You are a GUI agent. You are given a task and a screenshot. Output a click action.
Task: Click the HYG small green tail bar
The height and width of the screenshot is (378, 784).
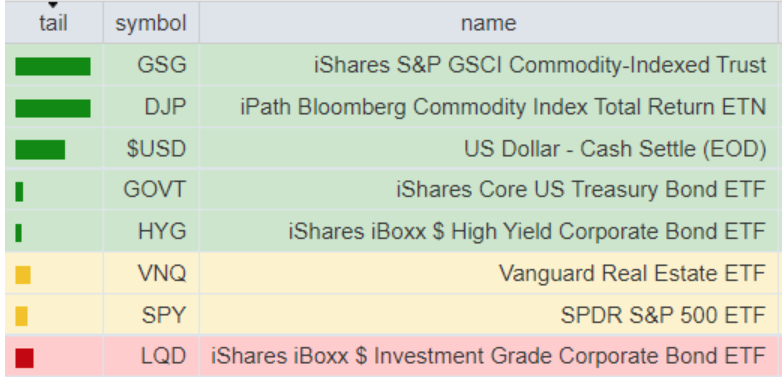[x=18, y=232]
